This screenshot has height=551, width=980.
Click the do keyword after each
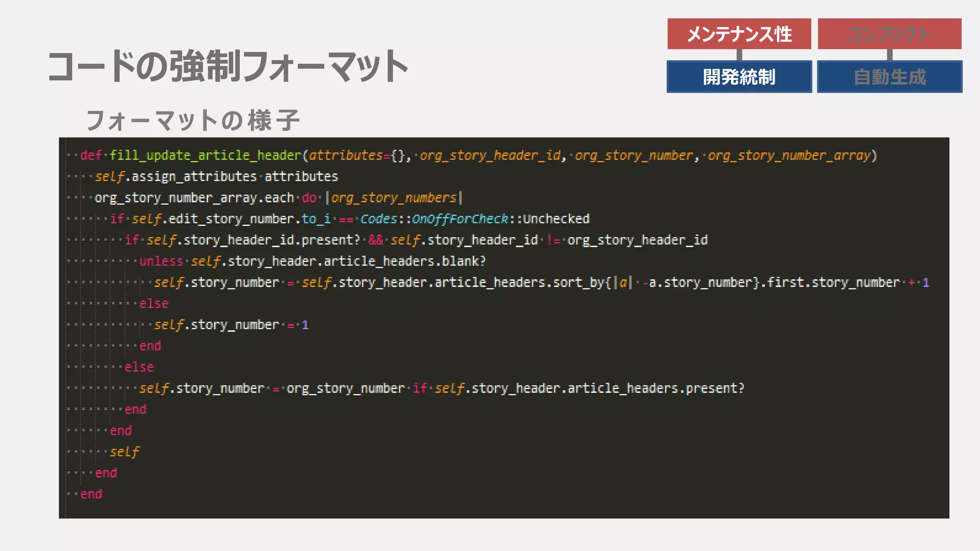pyautogui.click(x=309, y=198)
